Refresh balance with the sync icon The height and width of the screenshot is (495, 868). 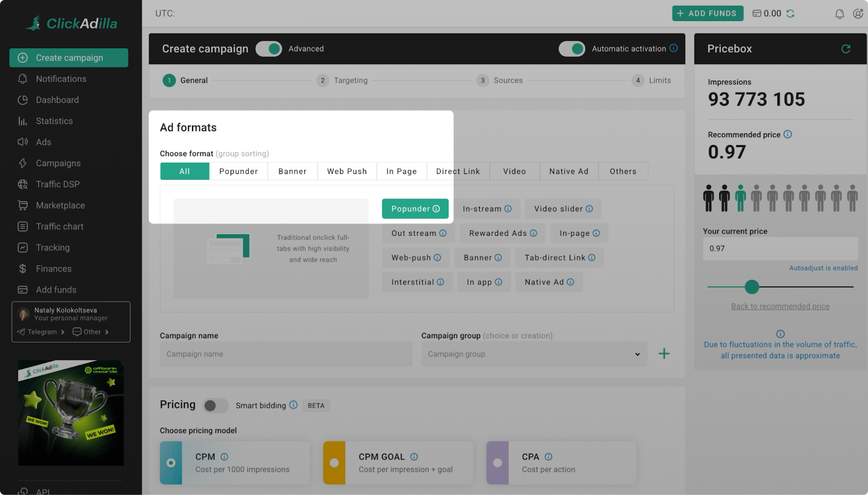pos(790,14)
